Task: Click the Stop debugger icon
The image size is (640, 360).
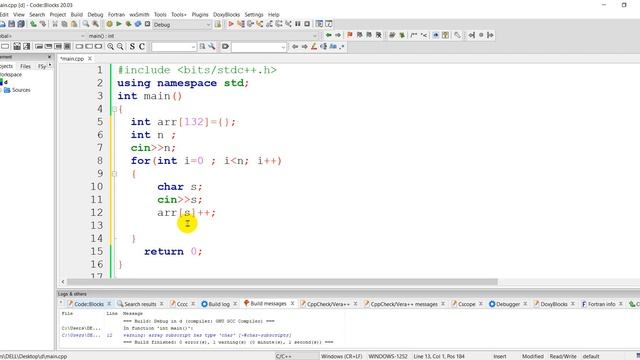Action: tap(307, 24)
